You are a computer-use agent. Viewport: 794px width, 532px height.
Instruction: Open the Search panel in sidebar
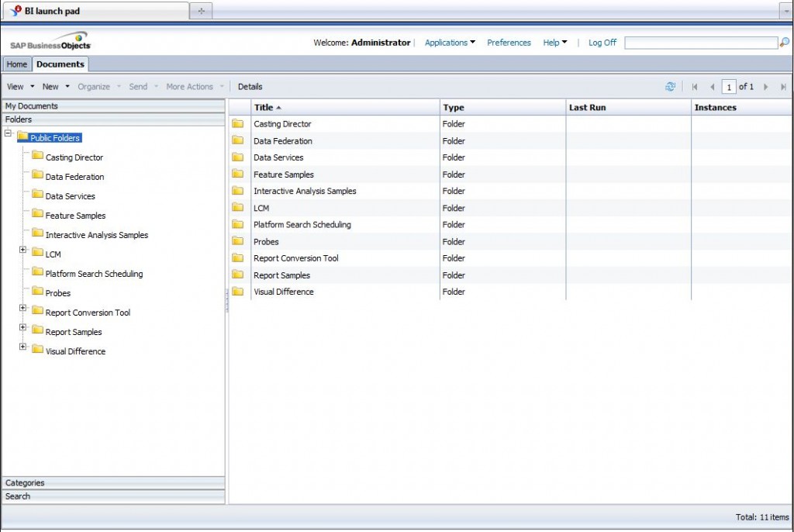pyautogui.click(x=113, y=496)
